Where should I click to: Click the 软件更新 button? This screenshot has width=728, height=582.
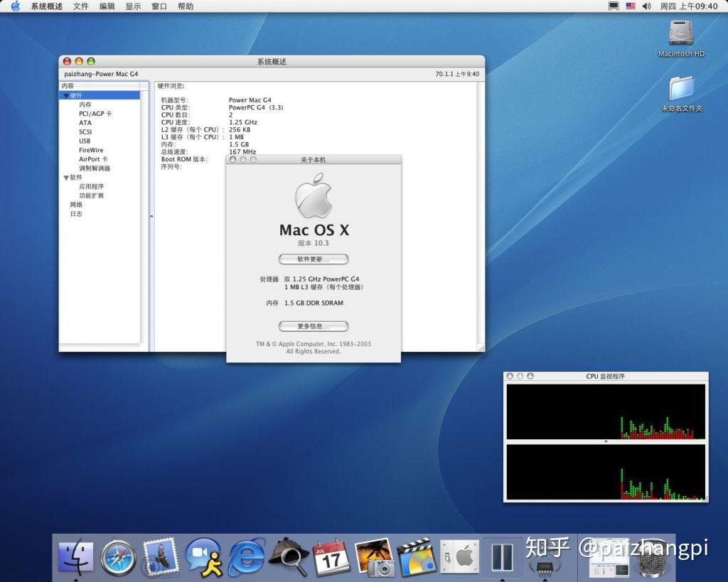(x=314, y=259)
